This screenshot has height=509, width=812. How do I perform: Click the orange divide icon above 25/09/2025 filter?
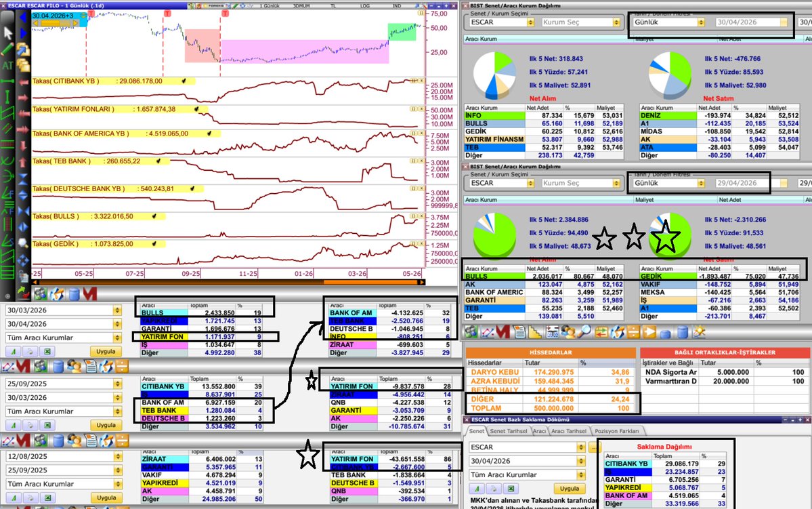tap(122, 367)
